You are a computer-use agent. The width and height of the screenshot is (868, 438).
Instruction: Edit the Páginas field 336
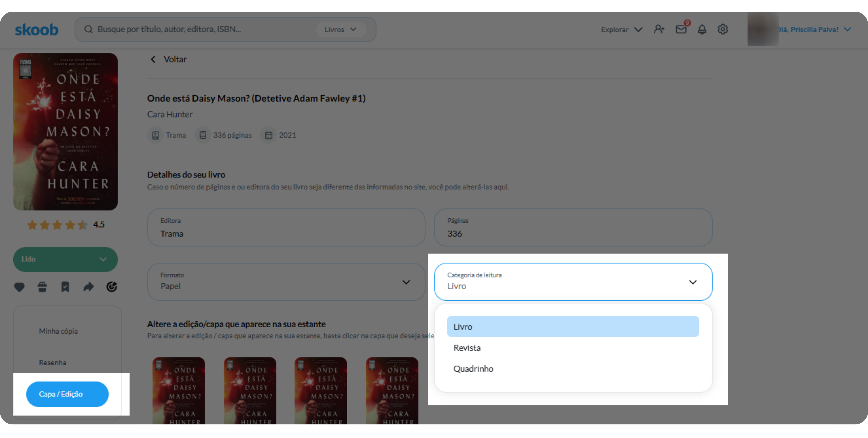(x=573, y=228)
